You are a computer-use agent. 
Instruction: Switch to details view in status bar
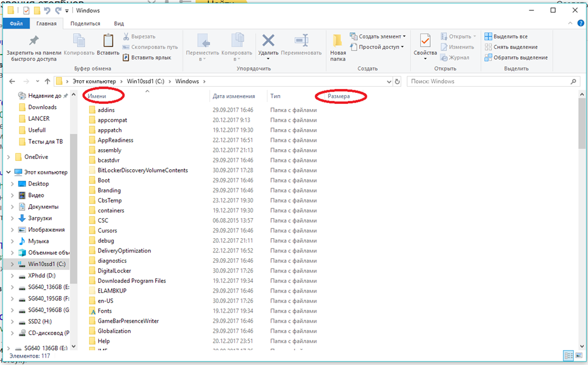(x=568, y=356)
